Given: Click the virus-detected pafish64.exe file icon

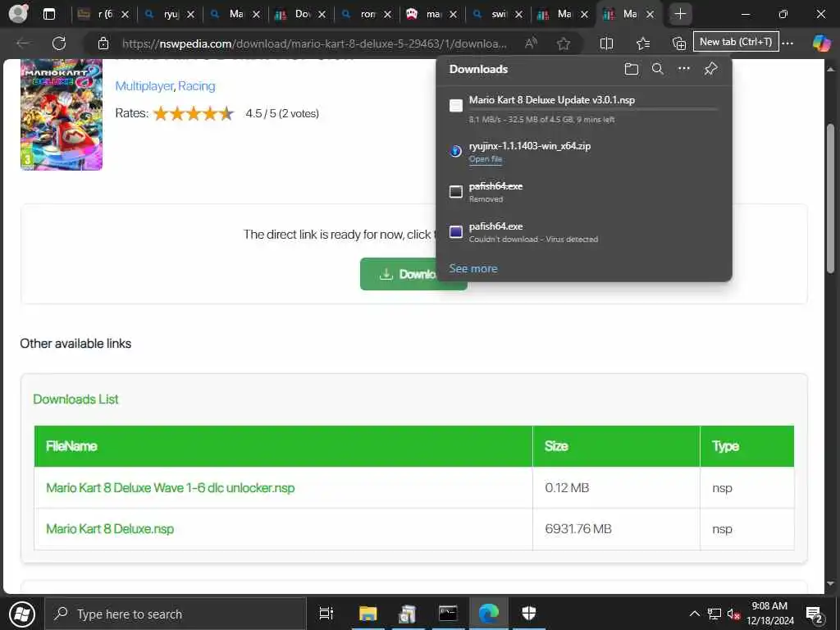Looking at the screenshot, I should pos(456,231).
